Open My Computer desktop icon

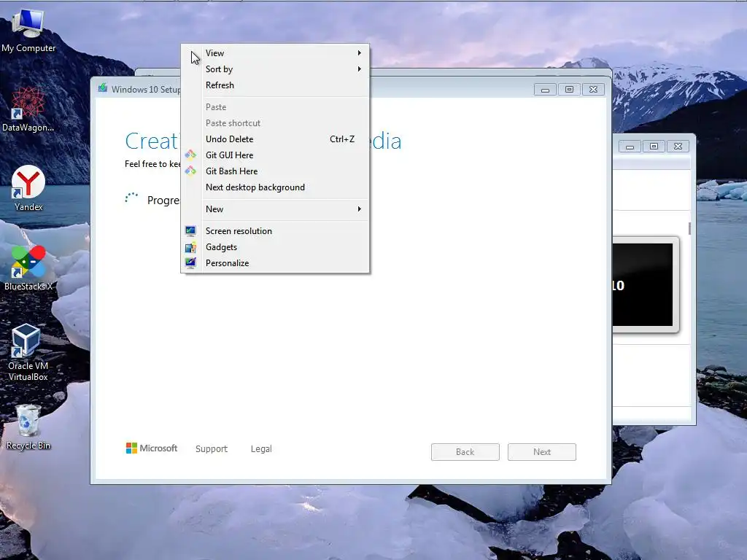tap(28, 31)
